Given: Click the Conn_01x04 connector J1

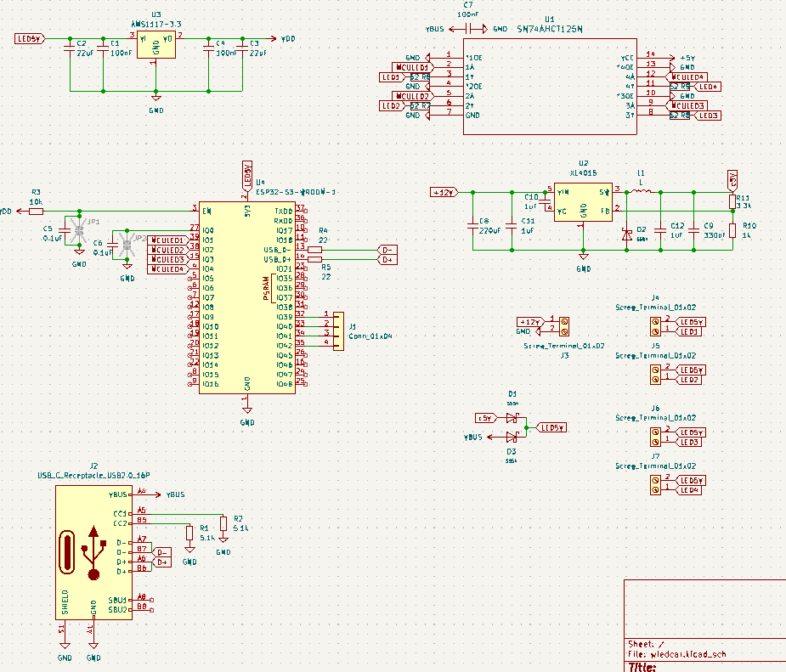Looking at the screenshot, I should 337,328.
